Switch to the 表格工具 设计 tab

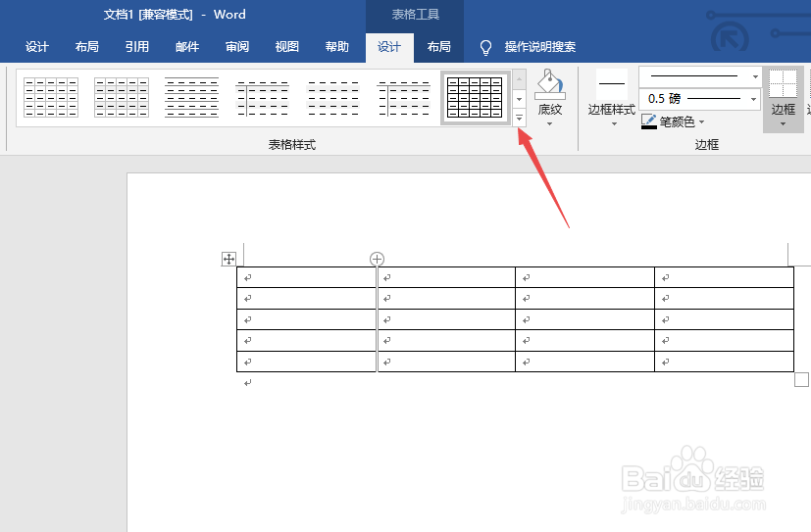[389, 47]
